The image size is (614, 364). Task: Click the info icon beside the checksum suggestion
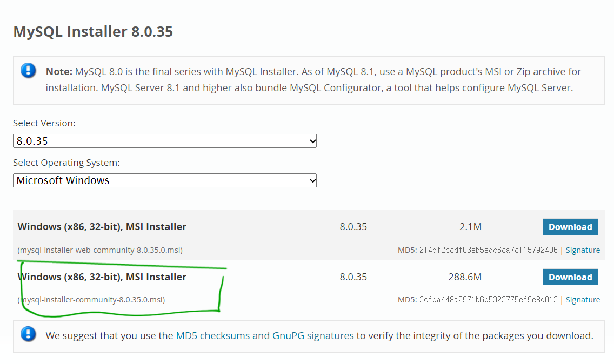tap(29, 334)
